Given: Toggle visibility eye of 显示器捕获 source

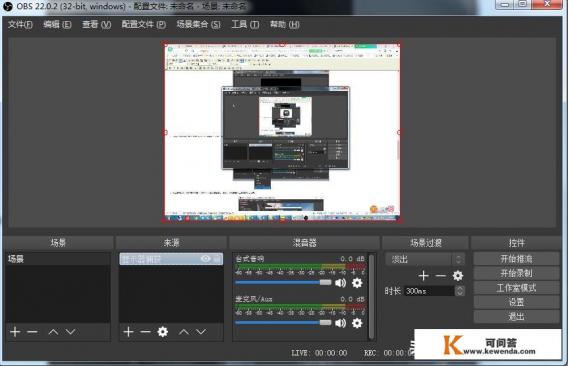Looking at the screenshot, I should coord(205,259).
